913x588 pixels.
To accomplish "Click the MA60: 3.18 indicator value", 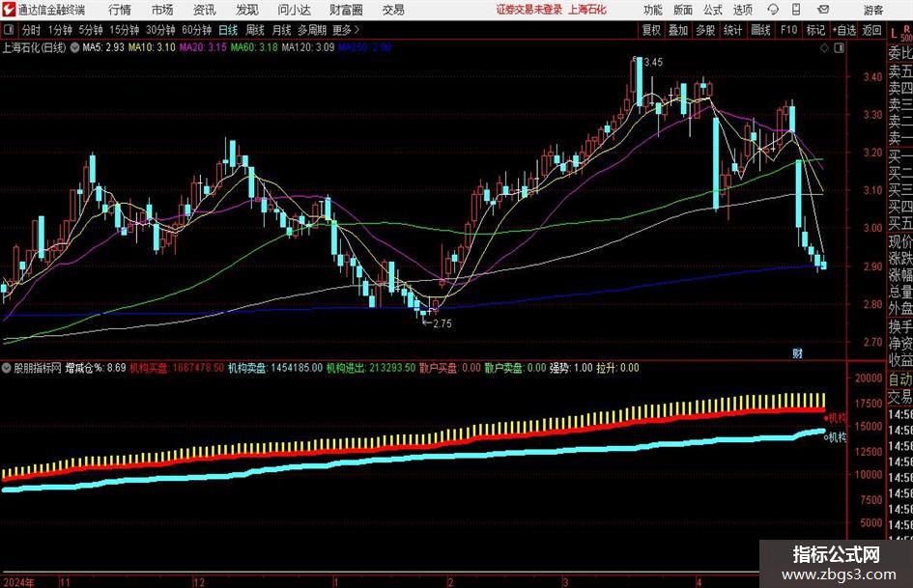I will click(254, 47).
